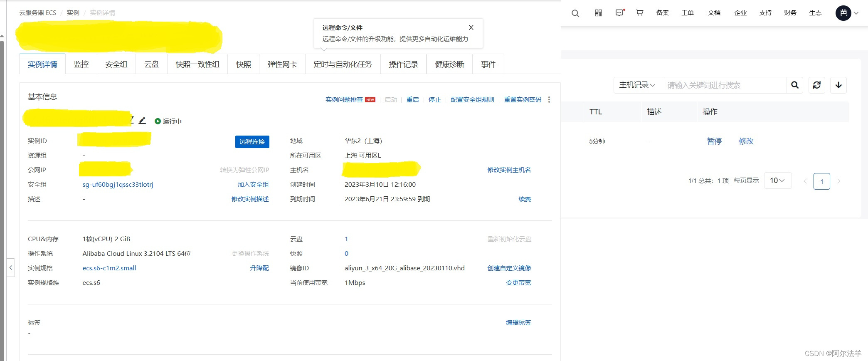
Task: Click the search magnifier icon in top bar
Action: coord(575,13)
